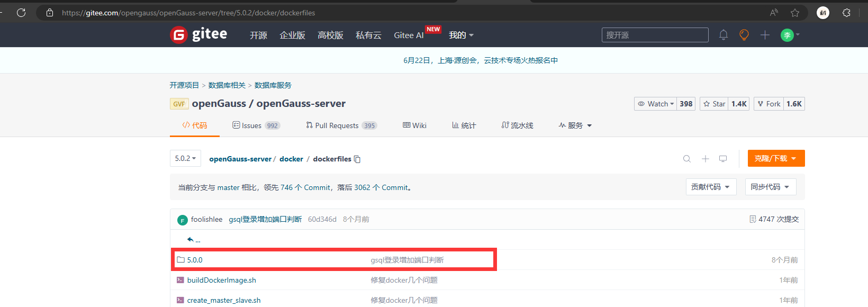
Task: Click master link in branch comparison notice
Action: (x=228, y=187)
